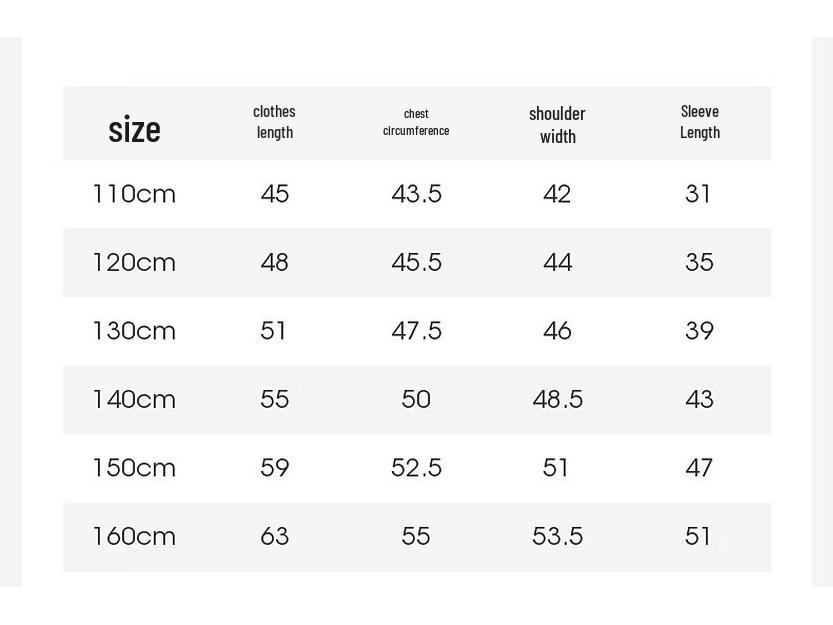This screenshot has width=833, height=625.
Task: Click sleeve length value 31 for 110cm
Action: 698,194
